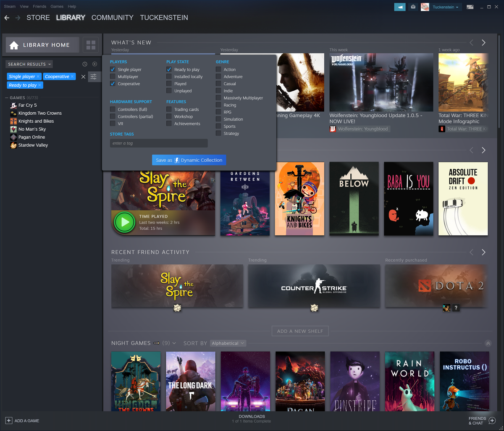Click Save as Dynamic Collection
The height and width of the screenshot is (431, 504).
tap(189, 160)
